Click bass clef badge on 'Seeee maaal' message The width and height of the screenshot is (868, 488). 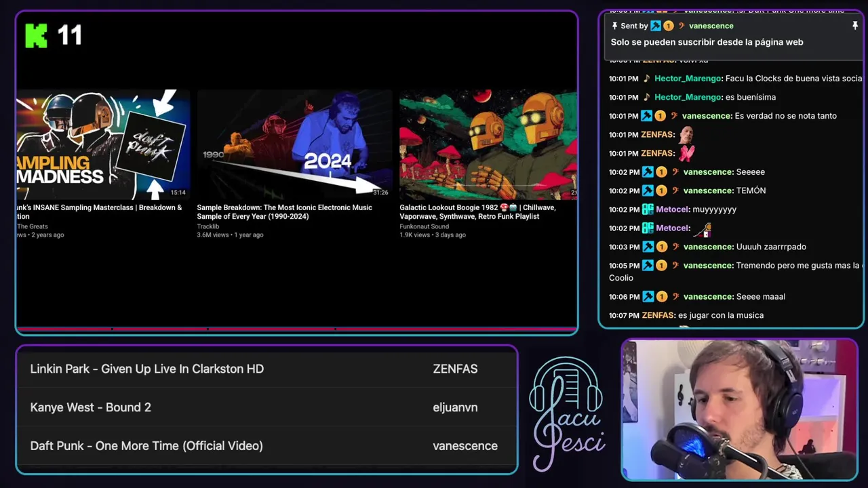(675, 297)
